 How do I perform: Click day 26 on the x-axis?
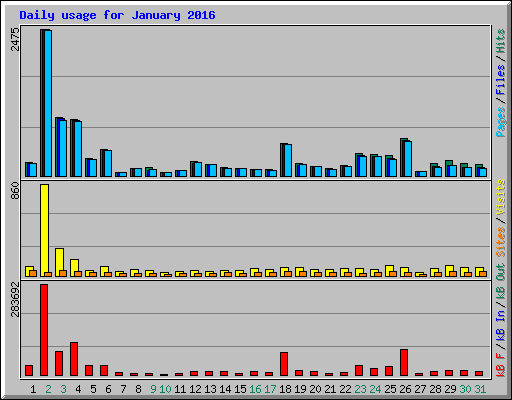click(405, 389)
